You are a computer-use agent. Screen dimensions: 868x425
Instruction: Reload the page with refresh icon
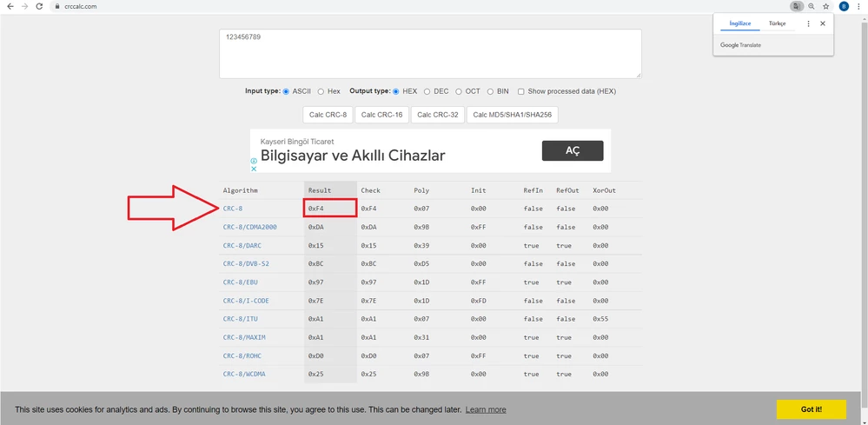click(x=39, y=6)
